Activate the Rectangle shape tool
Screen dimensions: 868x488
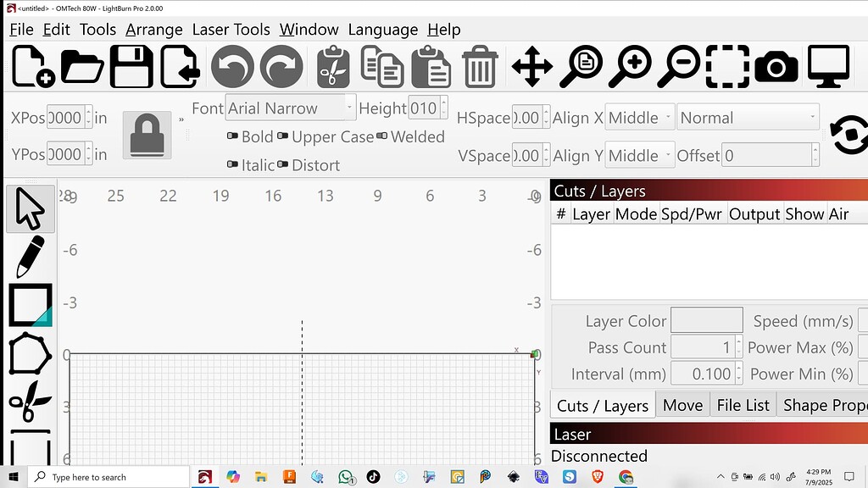click(x=30, y=305)
